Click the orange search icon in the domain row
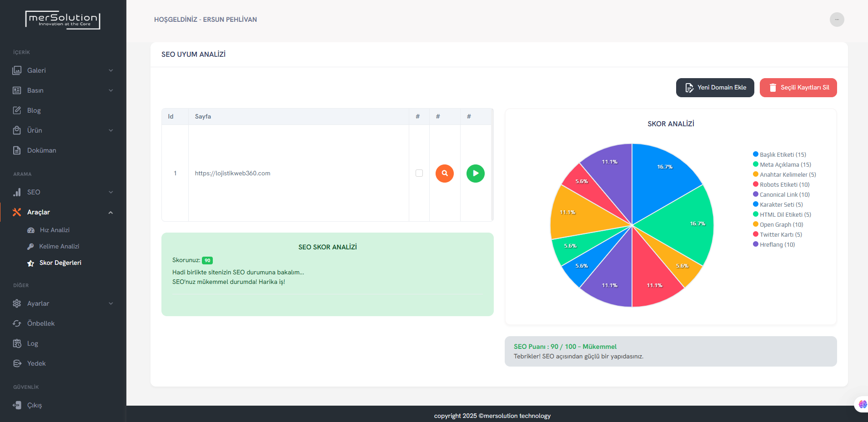Screen dimensions: 868x422 (x=444, y=173)
